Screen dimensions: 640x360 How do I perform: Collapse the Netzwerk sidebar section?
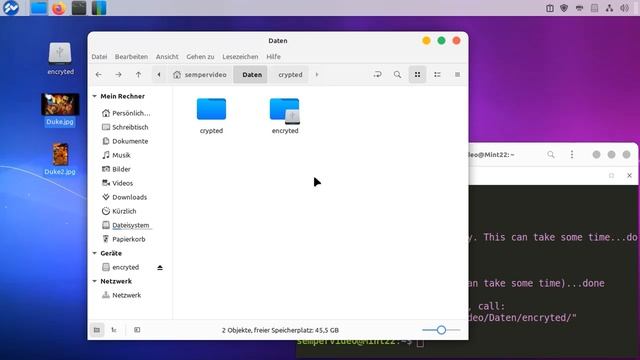(95, 281)
